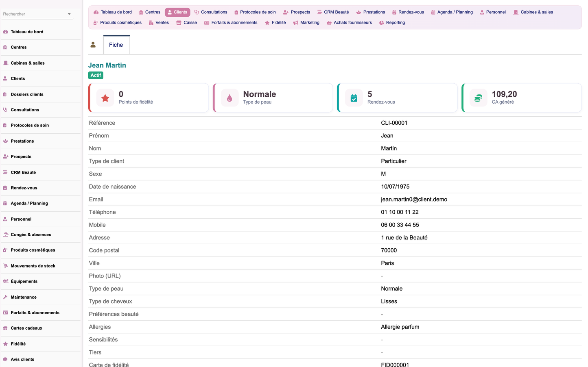The image size is (588, 367).
Task: Click the Prestations spa sidebar icon
Action: pos(5,141)
